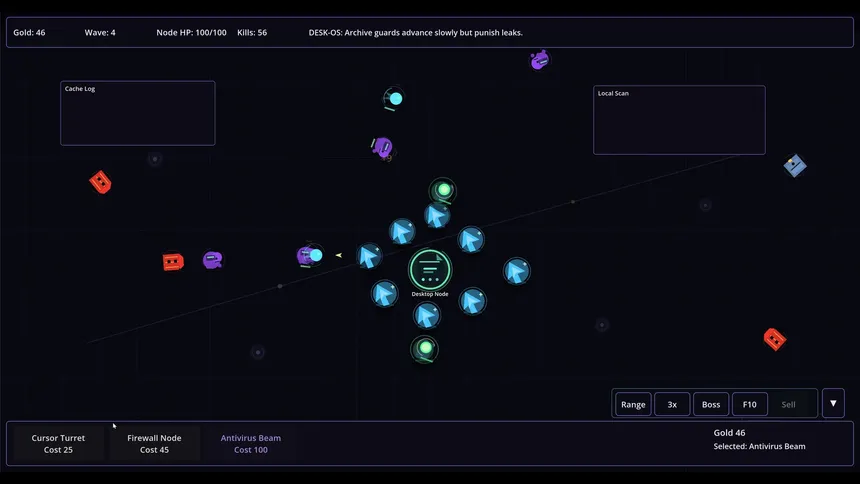860x484 pixels.
Task: Click the "Kills: 56" counter
Action: [252, 32]
